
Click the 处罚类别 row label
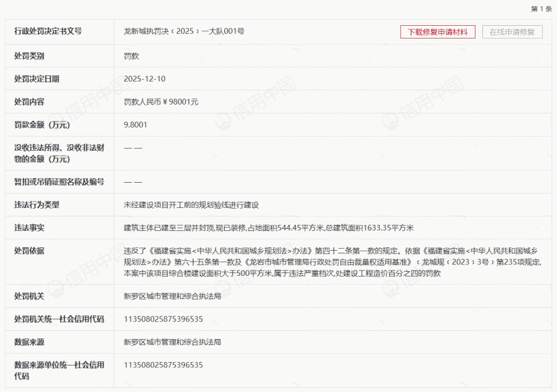pyautogui.click(x=29, y=56)
